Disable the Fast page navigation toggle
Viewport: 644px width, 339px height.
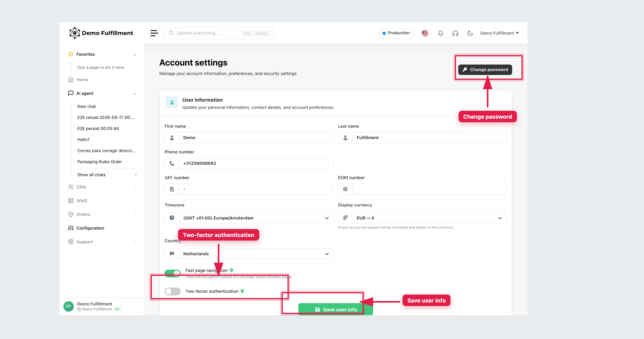(172, 273)
